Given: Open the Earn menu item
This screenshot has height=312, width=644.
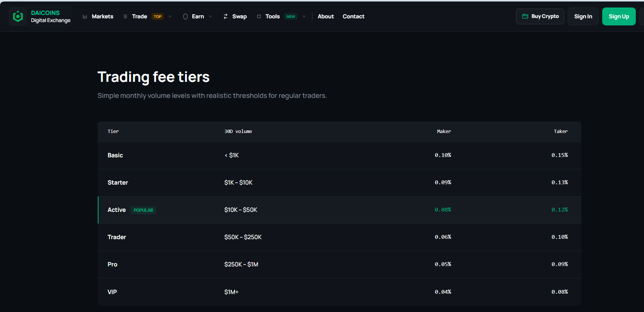Looking at the screenshot, I should pyautogui.click(x=198, y=16).
